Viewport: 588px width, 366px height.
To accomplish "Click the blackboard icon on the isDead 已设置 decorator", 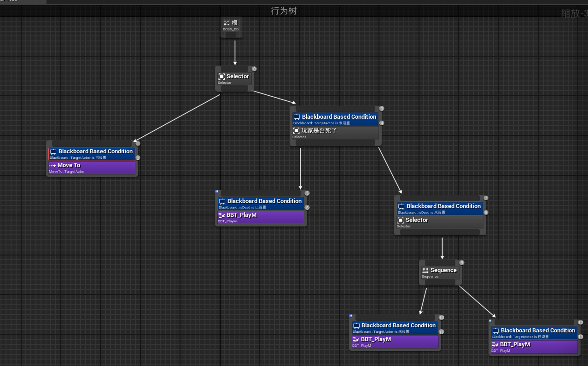I will point(222,201).
